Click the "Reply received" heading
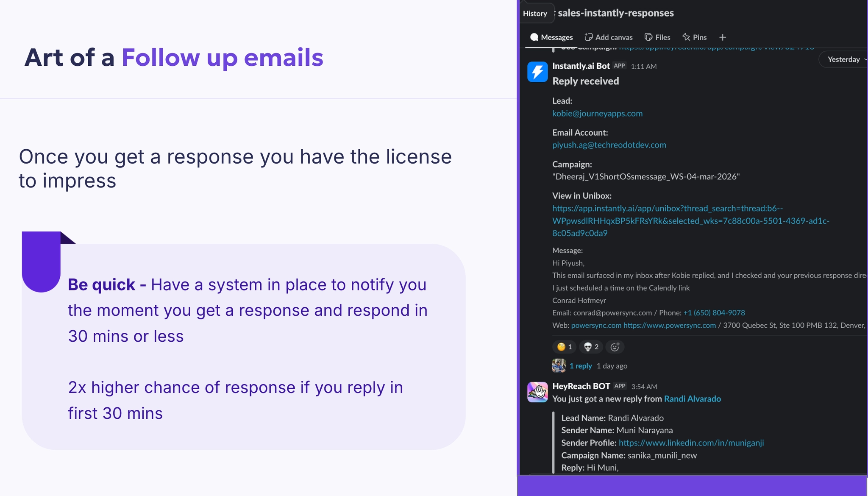868x496 pixels. click(x=585, y=81)
